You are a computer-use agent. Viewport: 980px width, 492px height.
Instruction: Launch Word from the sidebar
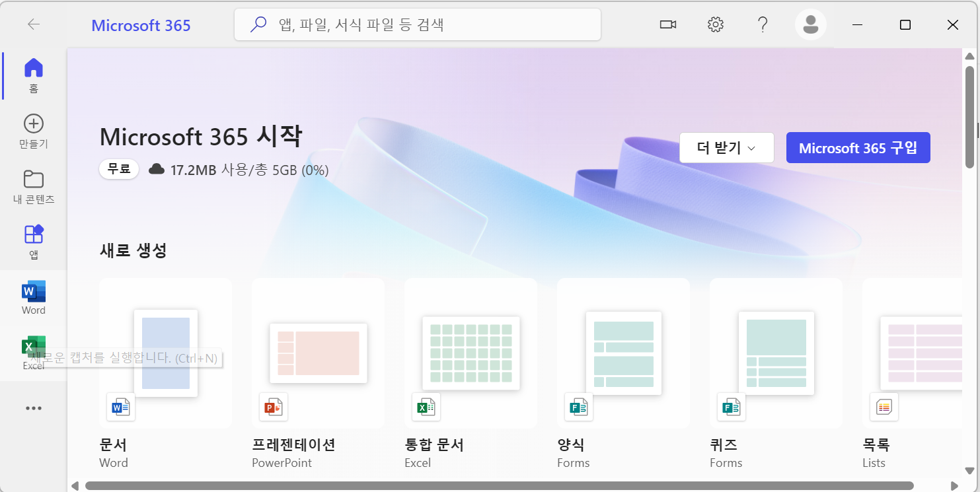(x=33, y=298)
